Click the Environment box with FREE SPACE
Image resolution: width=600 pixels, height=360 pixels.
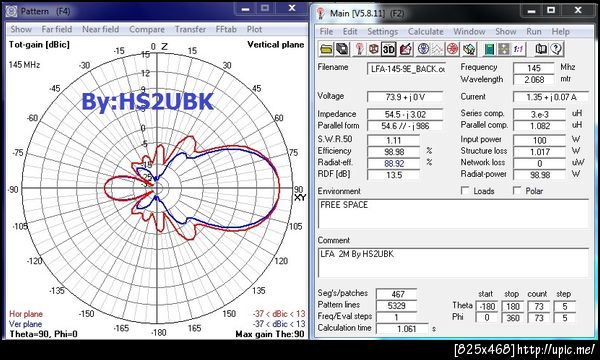click(x=453, y=213)
